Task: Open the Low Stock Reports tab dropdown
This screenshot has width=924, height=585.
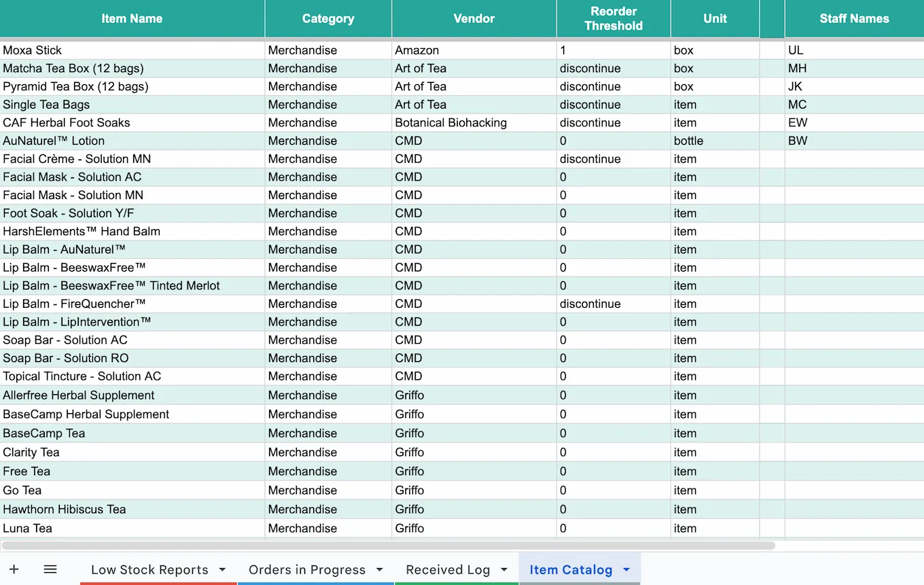Action: [222, 570]
